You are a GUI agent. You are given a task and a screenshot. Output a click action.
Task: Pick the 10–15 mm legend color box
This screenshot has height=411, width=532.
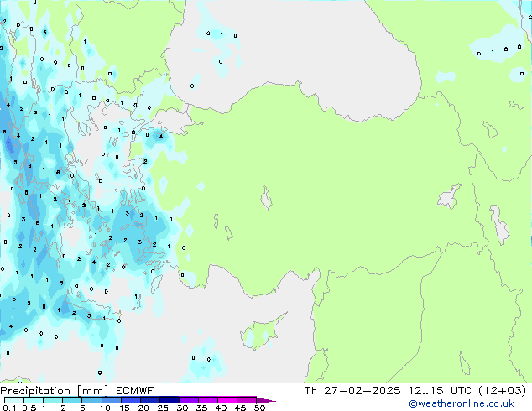[x=112, y=400]
